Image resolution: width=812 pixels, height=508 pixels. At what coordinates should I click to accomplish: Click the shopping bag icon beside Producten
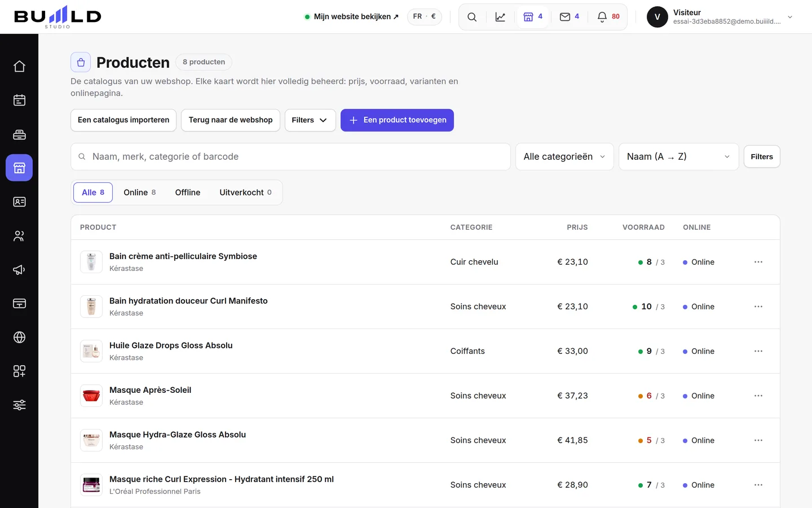81,62
